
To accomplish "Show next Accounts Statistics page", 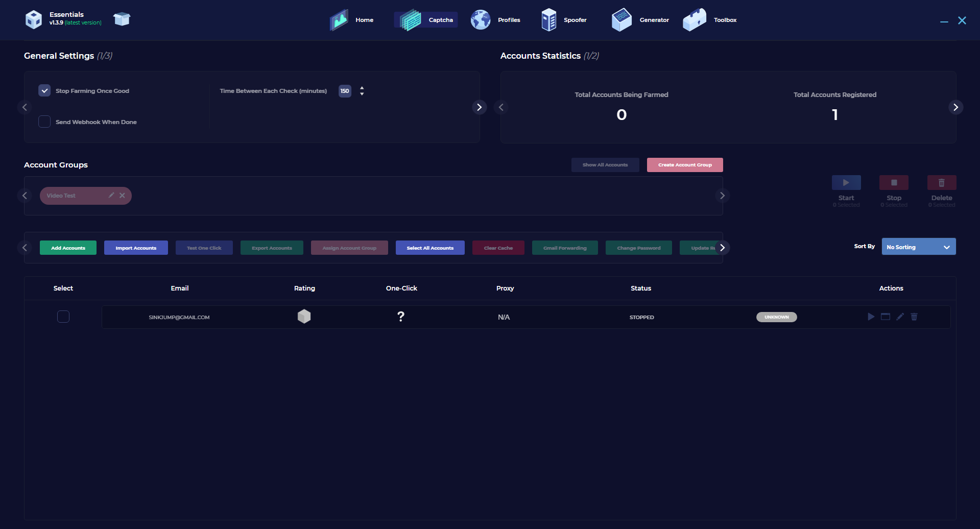I will coord(955,107).
